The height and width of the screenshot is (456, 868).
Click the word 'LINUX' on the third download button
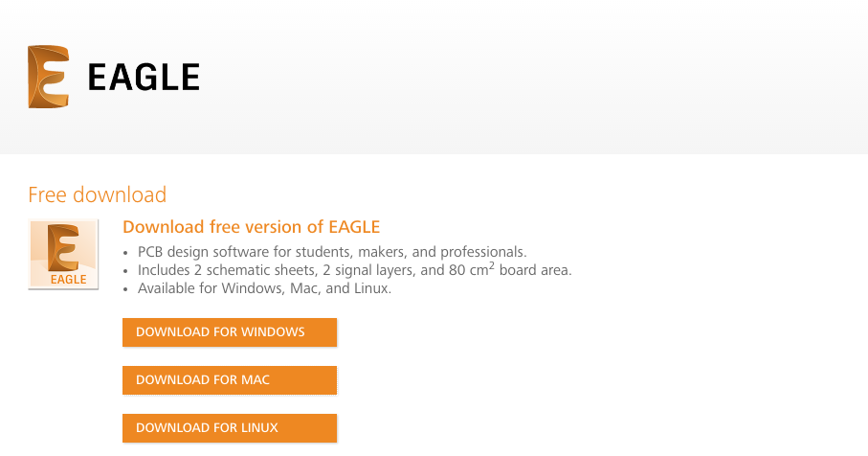259,428
